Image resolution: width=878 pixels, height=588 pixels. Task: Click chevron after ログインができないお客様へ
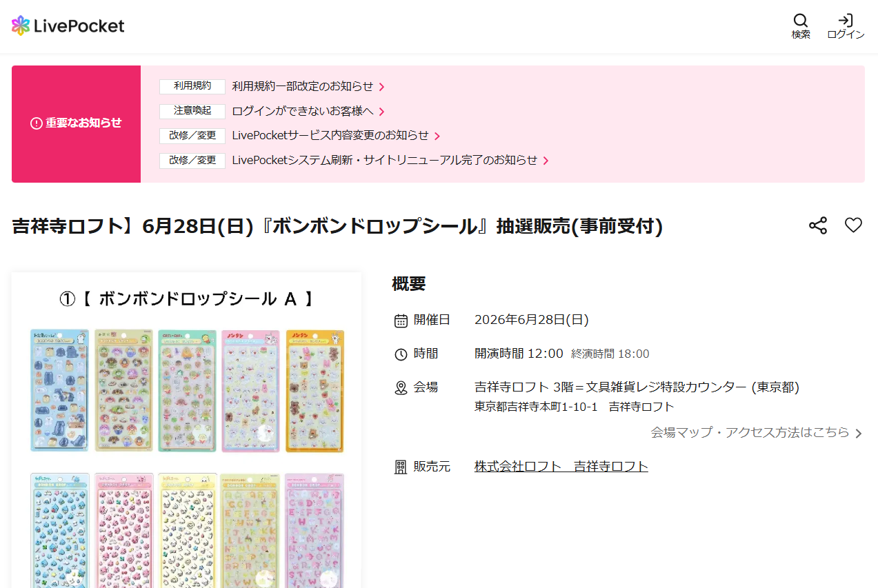click(382, 112)
